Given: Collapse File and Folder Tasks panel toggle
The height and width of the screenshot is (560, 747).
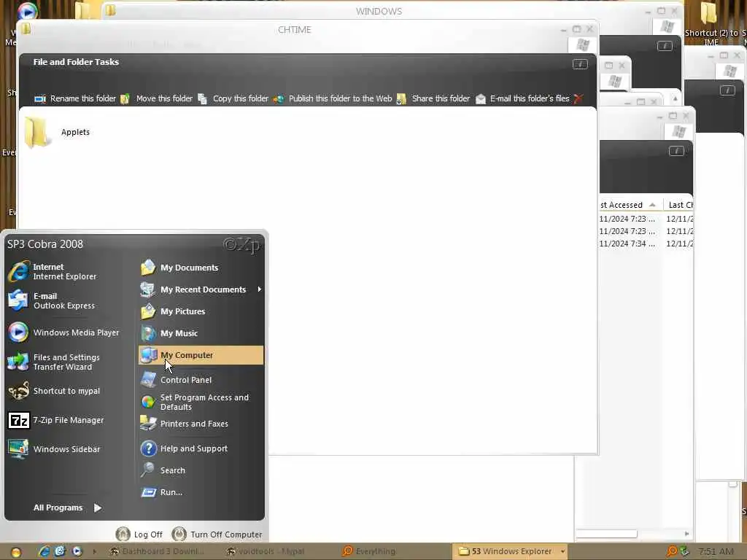Looking at the screenshot, I should point(580,64).
